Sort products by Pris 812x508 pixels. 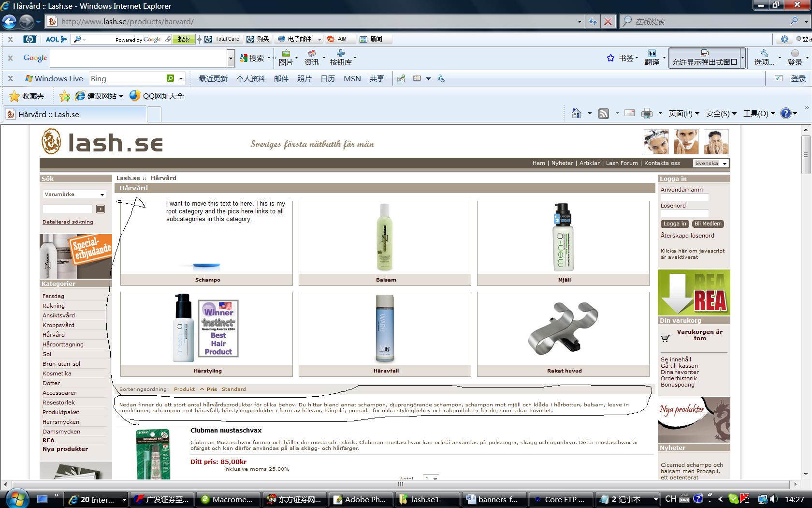pyautogui.click(x=212, y=389)
